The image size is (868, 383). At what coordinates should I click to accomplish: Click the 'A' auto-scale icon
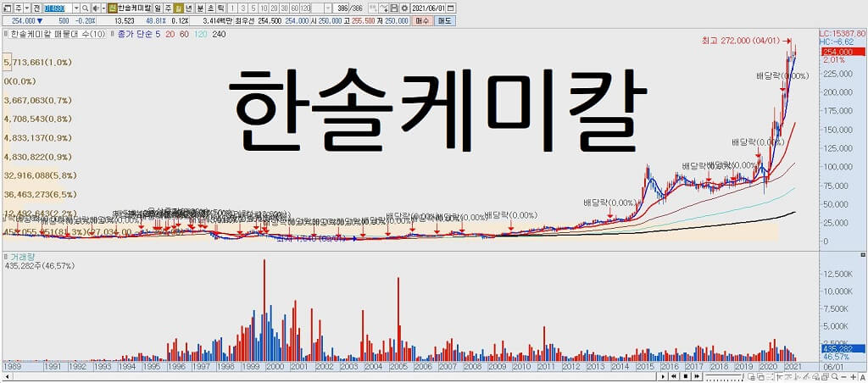click(x=862, y=377)
